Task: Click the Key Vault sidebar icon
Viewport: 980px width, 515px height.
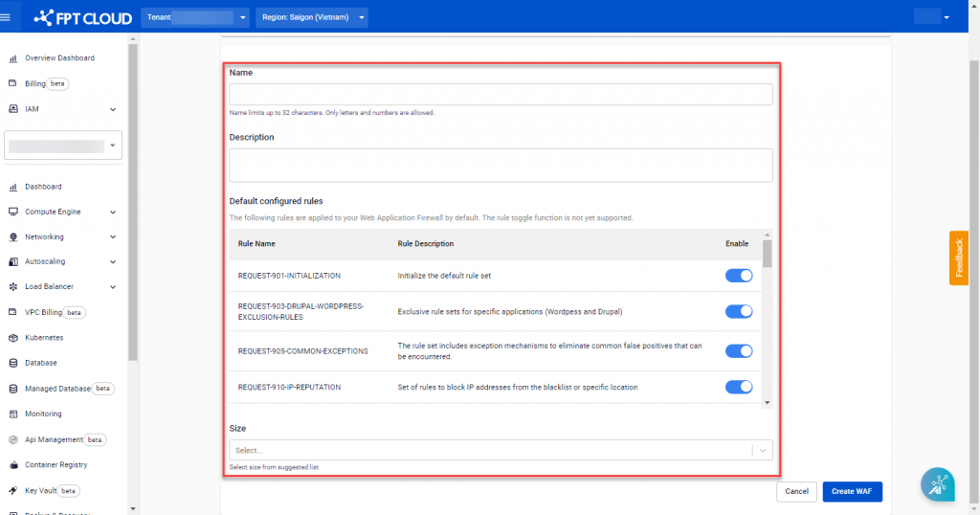Action: click(x=13, y=490)
